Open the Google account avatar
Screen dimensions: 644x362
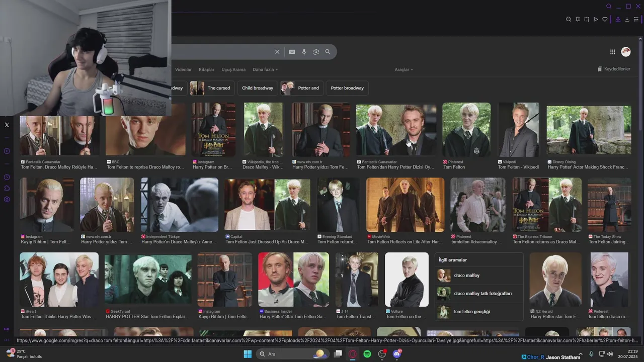tap(626, 52)
